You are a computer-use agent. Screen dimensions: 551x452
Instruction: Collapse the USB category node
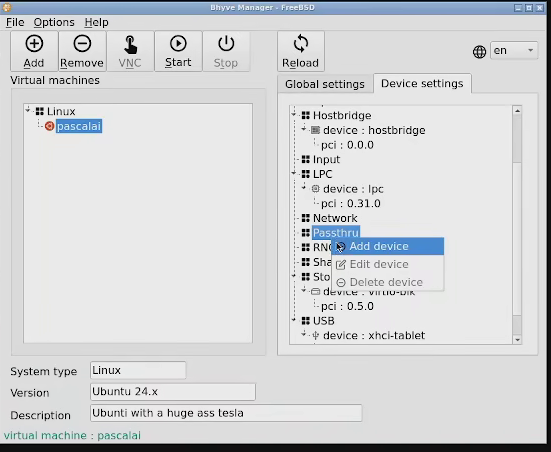coord(294,320)
